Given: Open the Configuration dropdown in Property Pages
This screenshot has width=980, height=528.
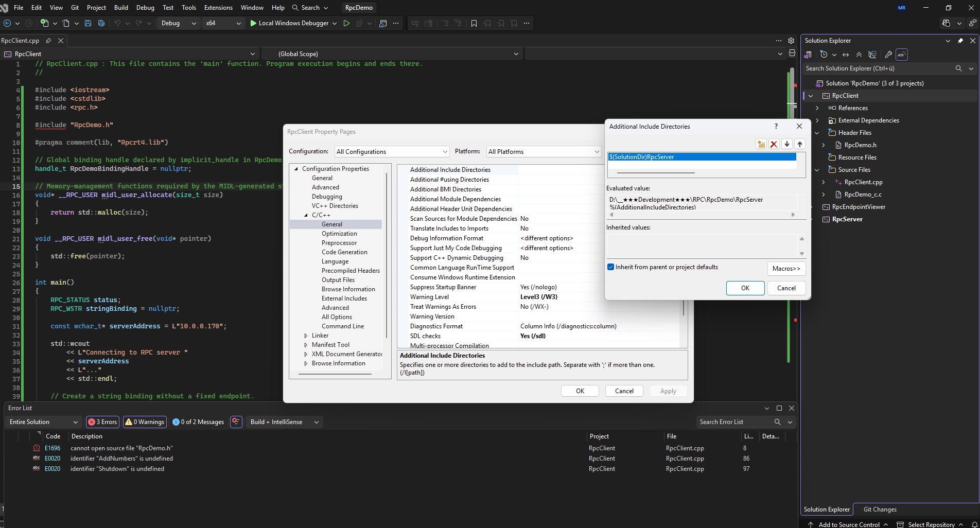Looking at the screenshot, I should [392, 152].
